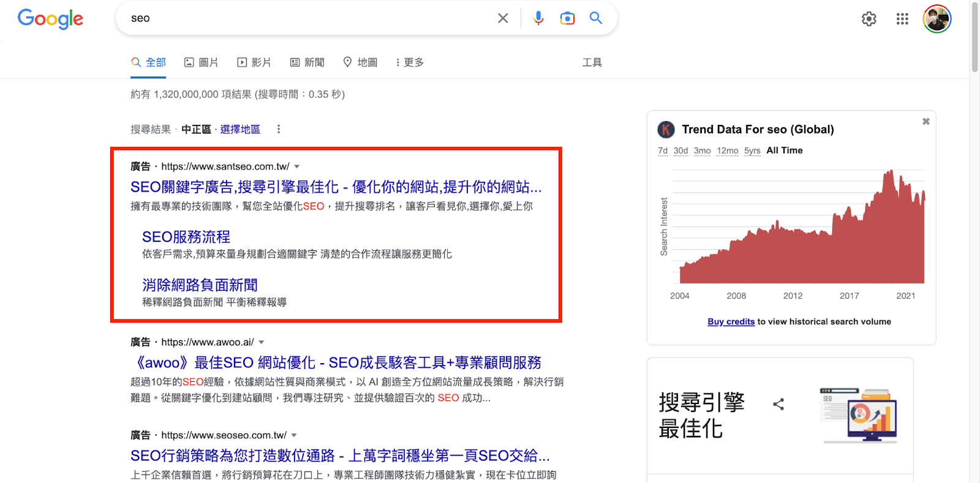
Task: Open the settings gear
Action: pyautogui.click(x=869, y=19)
